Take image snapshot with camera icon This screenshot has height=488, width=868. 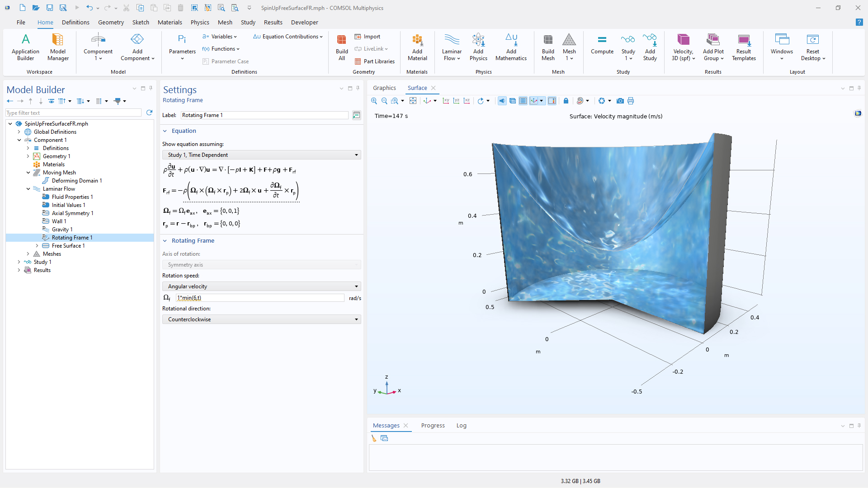pos(620,101)
